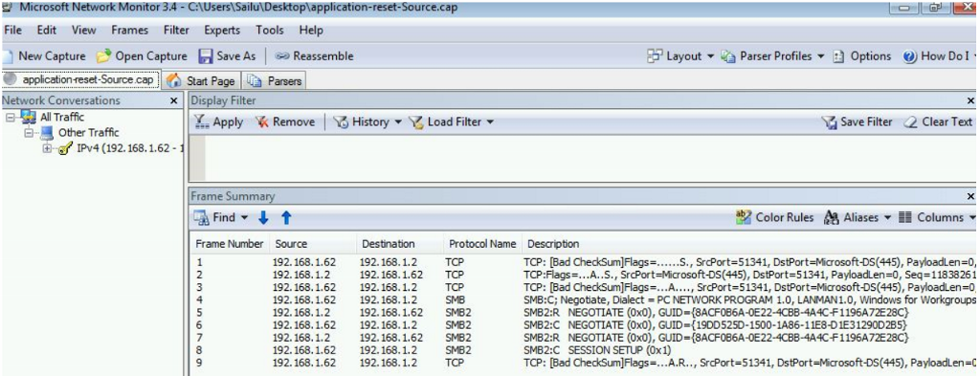This screenshot has height=376, width=980.
Task: Close the Frame Summary panel
Action: point(970,196)
